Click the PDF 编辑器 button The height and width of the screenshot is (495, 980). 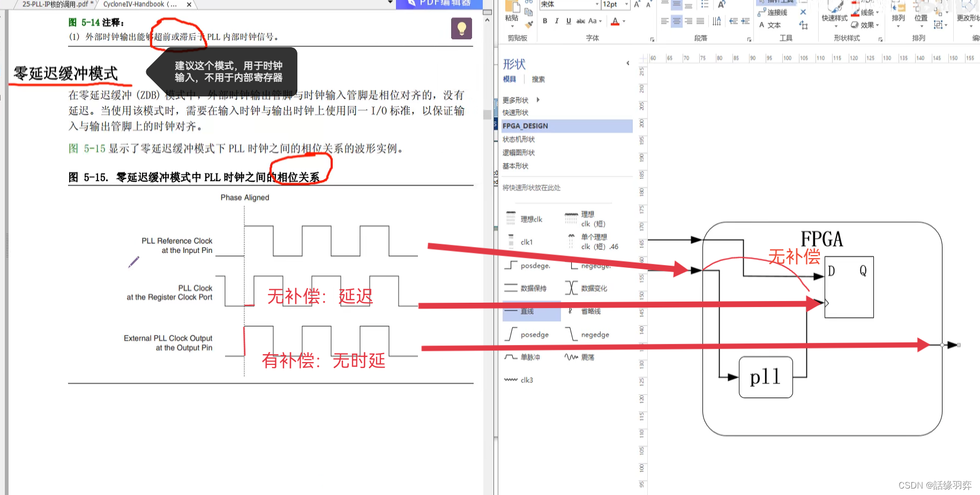[439, 4]
